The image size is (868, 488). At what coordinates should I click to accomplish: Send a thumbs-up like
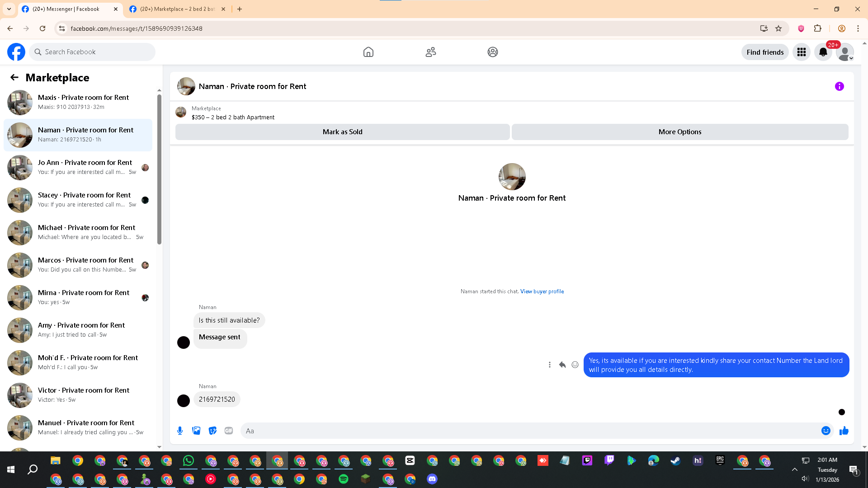[844, 431]
